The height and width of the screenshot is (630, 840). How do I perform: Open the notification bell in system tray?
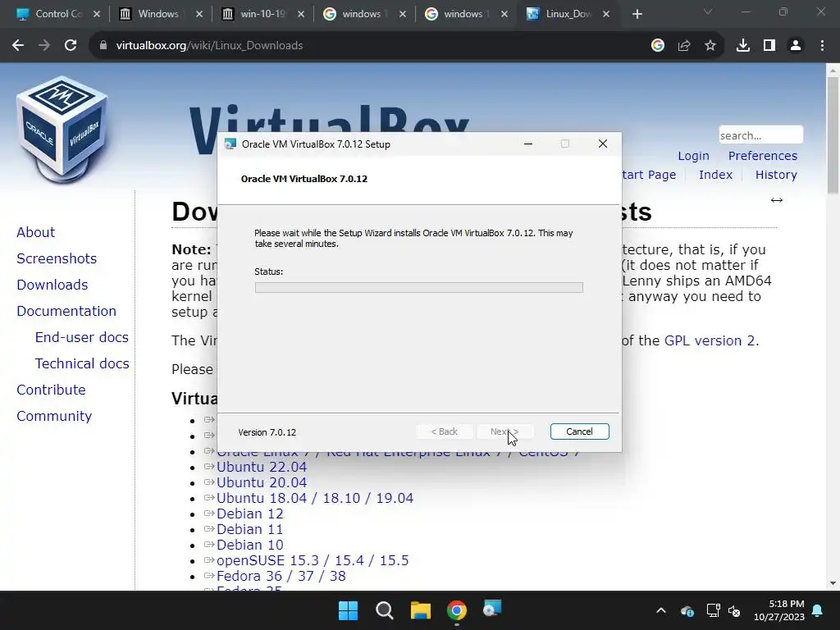pos(818,610)
